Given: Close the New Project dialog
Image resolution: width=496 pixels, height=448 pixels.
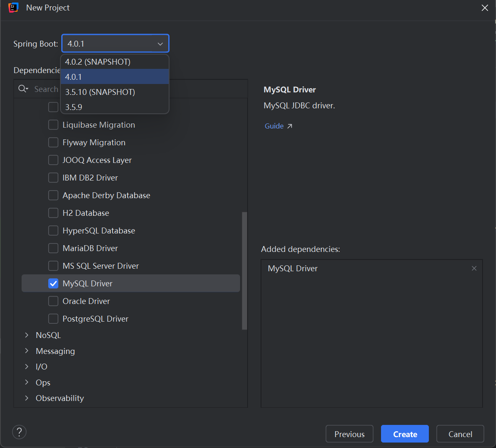Looking at the screenshot, I should click(x=485, y=8).
